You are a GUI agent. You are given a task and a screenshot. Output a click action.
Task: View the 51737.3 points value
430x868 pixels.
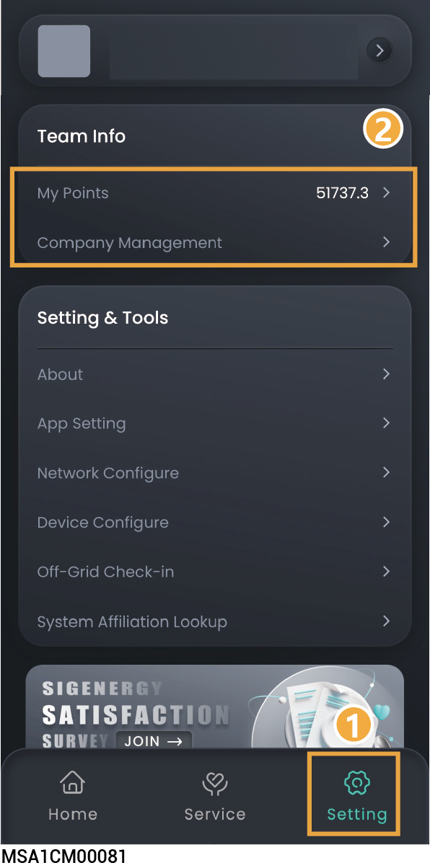click(343, 193)
